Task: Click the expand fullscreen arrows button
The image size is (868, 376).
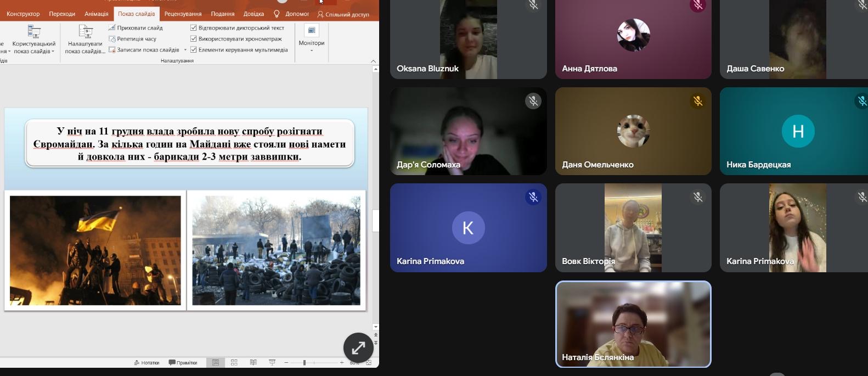Action: point(358,347)
